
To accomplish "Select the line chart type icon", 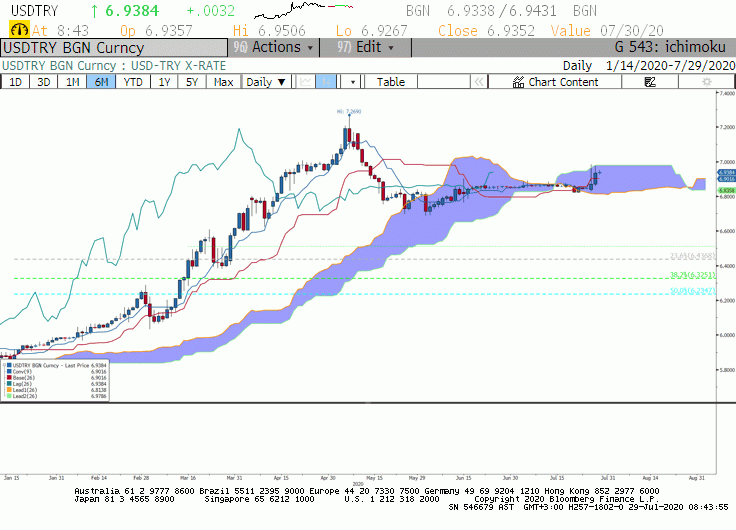I will 306,82.
